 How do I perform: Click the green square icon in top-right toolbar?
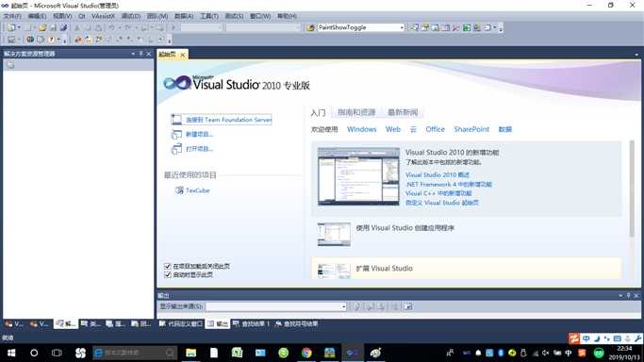[466, 27]
